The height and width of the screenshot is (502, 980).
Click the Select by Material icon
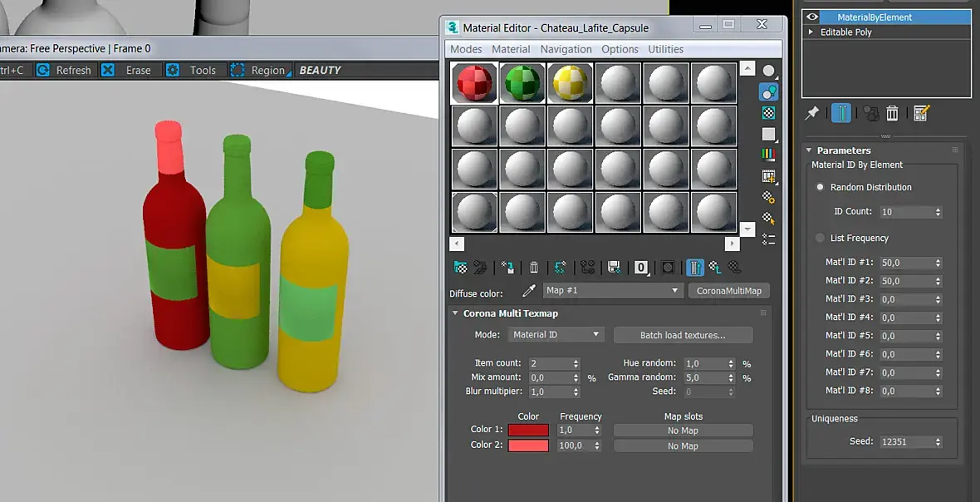tap(769, 219)
